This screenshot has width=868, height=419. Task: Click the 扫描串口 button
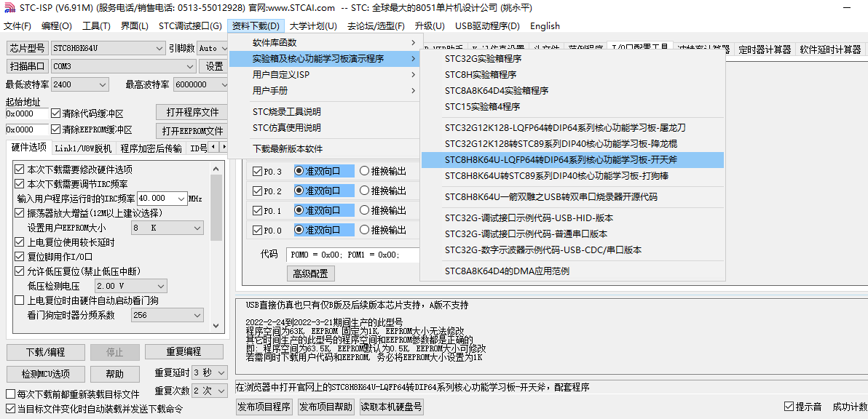click(x=27, y=66)
